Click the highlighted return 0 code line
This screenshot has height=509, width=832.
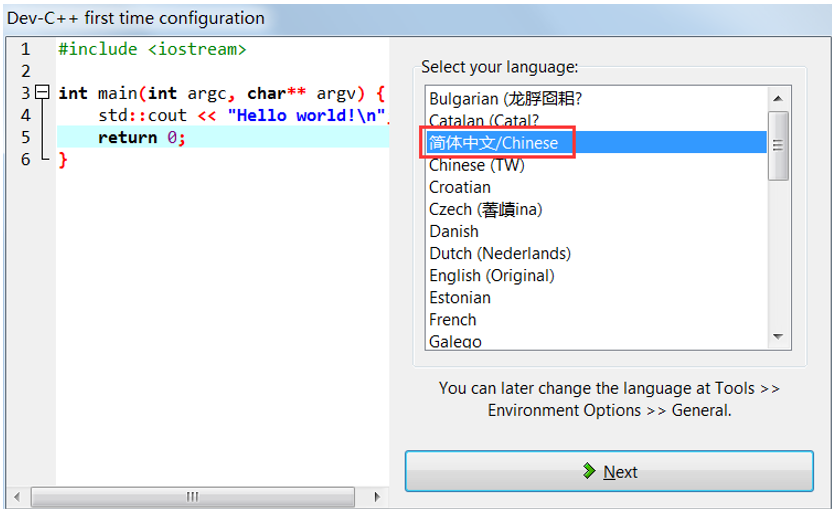tap(142, 137)
